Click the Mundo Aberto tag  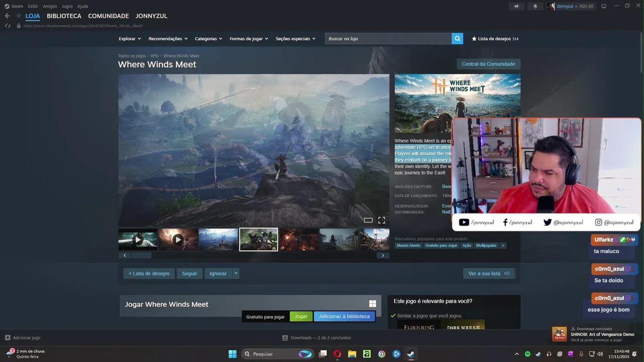[409, 245]
